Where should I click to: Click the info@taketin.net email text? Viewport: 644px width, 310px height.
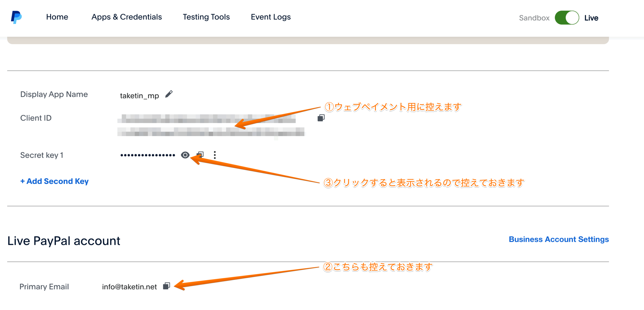[x=129, y=287]
